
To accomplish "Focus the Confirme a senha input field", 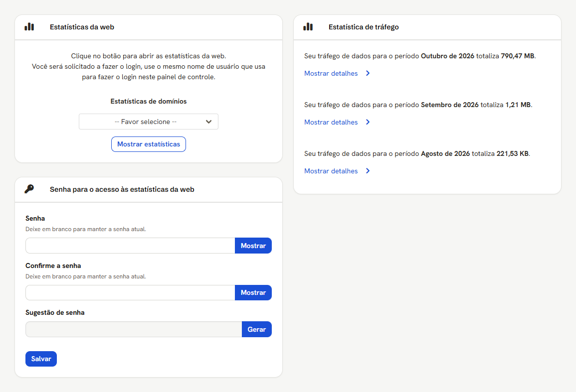I will [x=130, y=292].
